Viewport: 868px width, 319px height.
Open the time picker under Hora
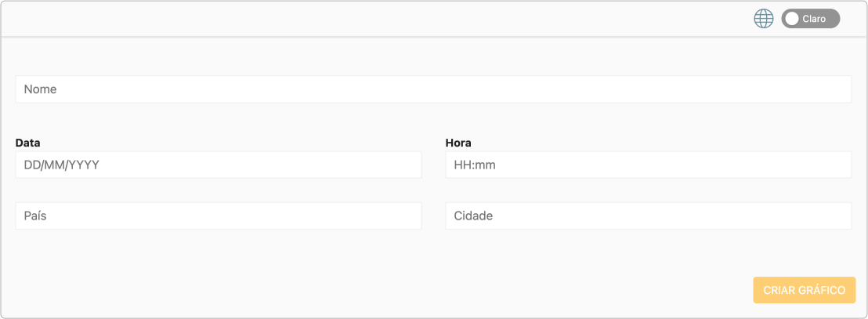648,165
